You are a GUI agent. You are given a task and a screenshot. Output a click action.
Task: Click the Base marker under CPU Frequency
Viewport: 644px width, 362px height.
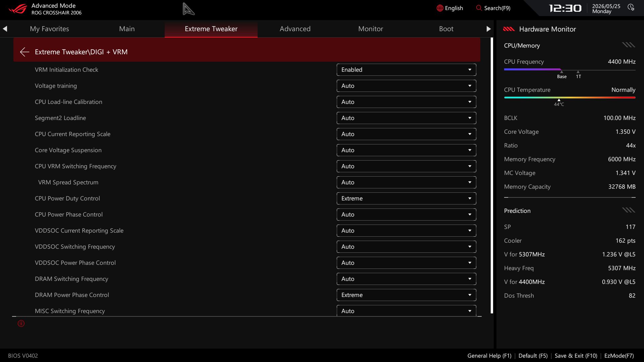(562, 75)
